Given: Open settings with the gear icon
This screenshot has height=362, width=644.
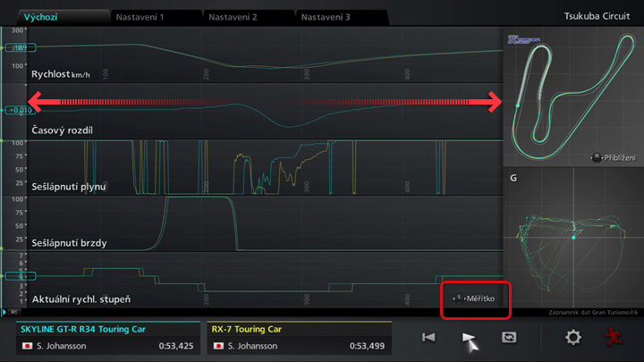Looking at the screenshot, I should pos(573,337).
